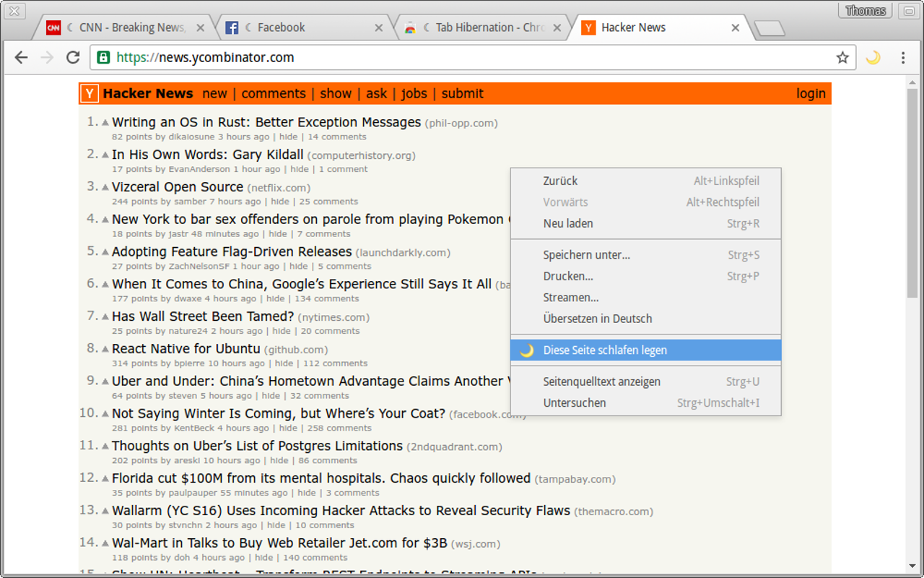Open user 'KentBeck' profile link
924x578 pixels.
194,428
